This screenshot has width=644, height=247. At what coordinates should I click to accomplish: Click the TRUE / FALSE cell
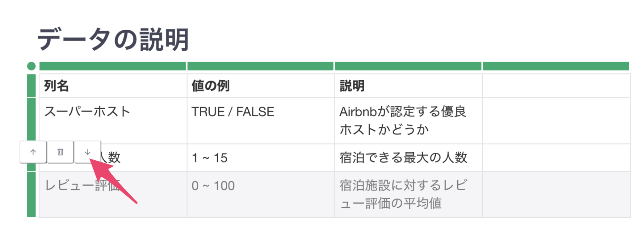click(261, 121)
